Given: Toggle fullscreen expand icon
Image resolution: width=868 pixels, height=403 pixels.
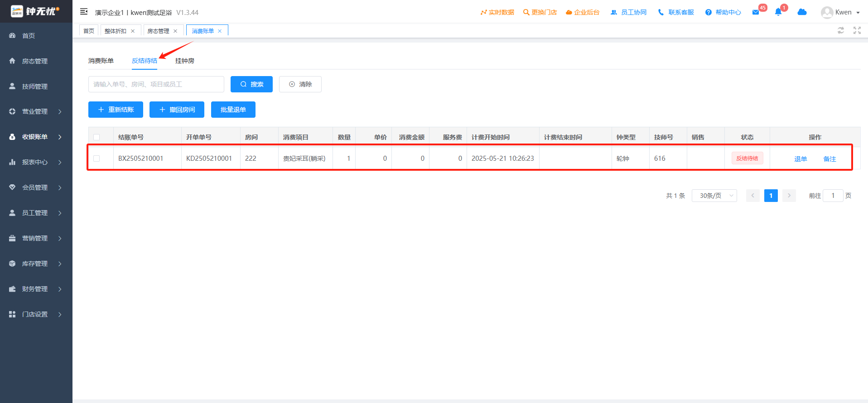Looking at the screenshot, I should click(x=857, y=30).
